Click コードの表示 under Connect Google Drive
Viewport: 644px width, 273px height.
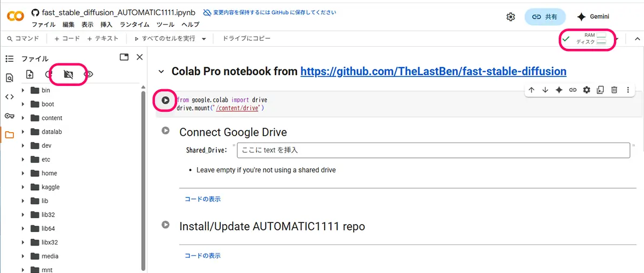click(x=202, y=199)
